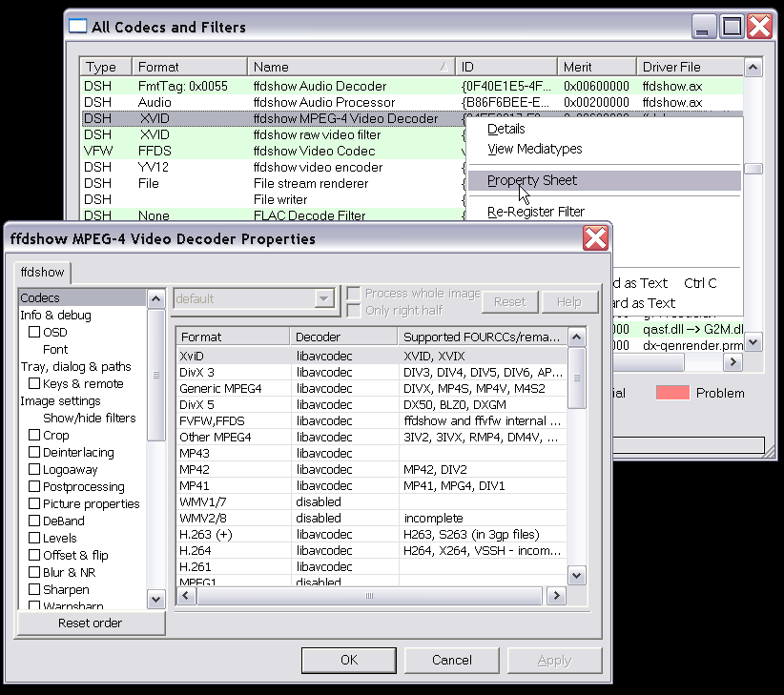Select the DivX 3 codec row

(x=372, y=372)
